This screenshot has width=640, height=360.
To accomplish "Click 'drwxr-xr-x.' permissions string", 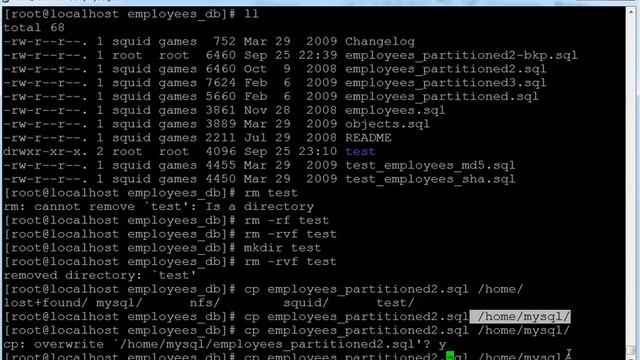I will click(45, 152).
